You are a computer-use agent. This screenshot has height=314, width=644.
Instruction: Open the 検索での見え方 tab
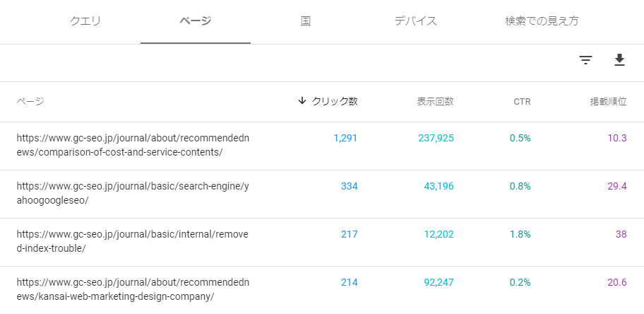coord(542,21)
